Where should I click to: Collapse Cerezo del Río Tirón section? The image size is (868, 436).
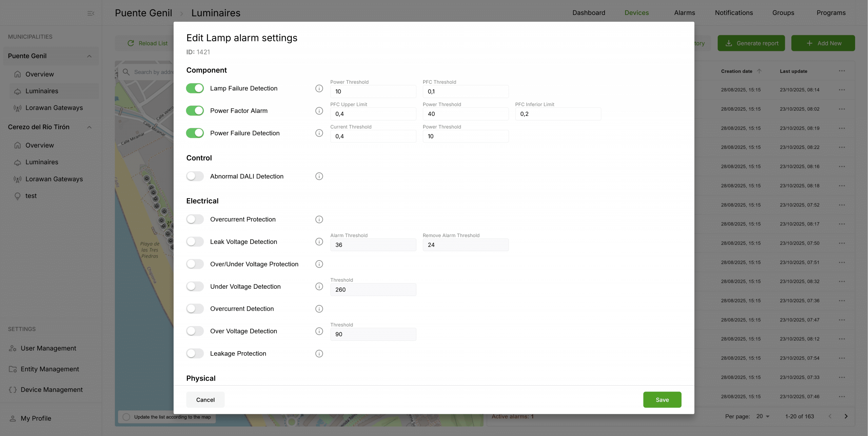[x=89, y=127]
